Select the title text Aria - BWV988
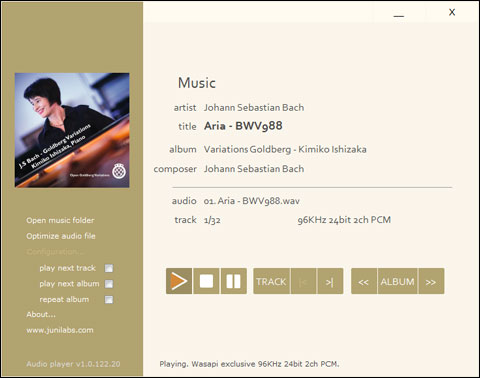Viewport: 480px width, 378px height. click(x=243, y=126)
